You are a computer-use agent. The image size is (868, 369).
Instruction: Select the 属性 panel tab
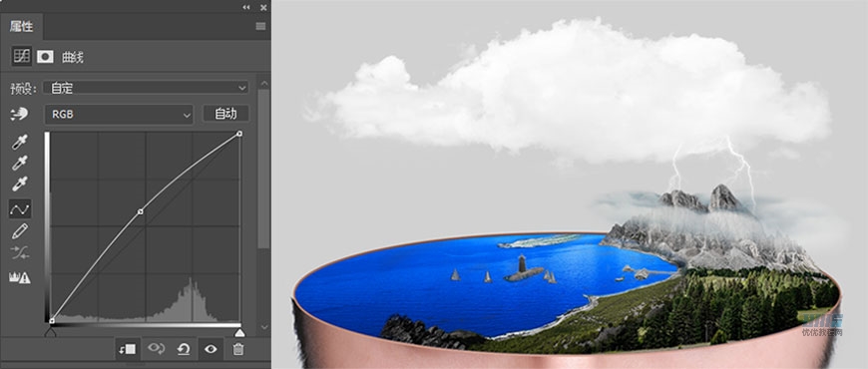tap(22, 27)
